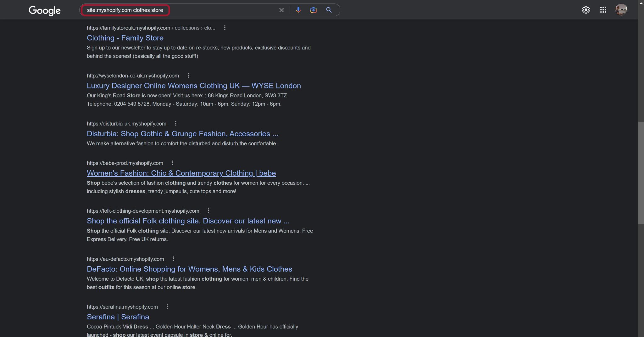Start voice search with microphone icon
This screenshot has width=644, height=337.
298,10
